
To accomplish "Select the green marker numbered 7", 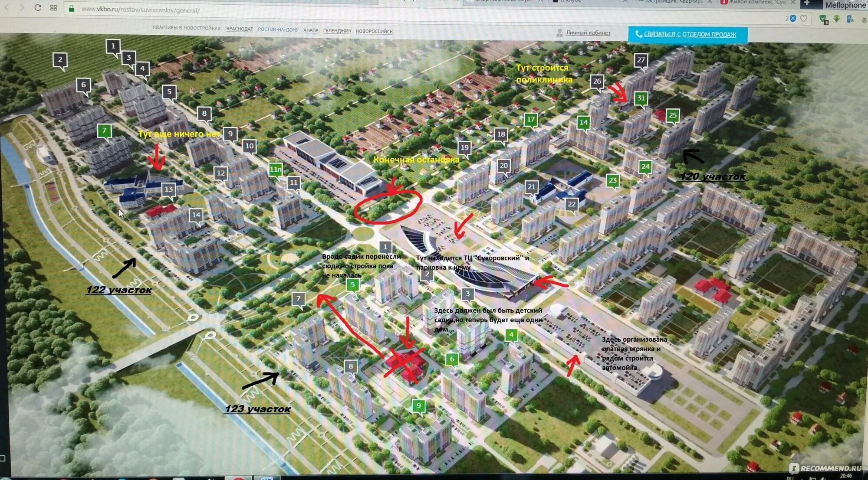I will 104,131.
